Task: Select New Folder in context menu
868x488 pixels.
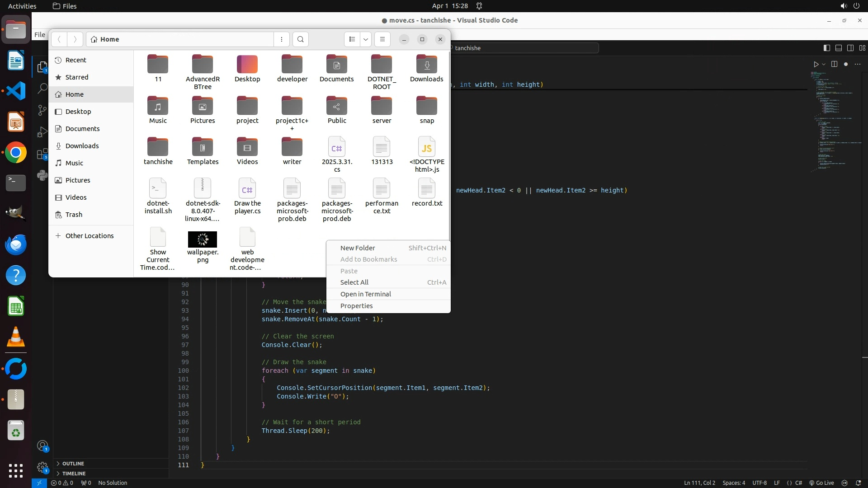Action: tap(357, 248)
